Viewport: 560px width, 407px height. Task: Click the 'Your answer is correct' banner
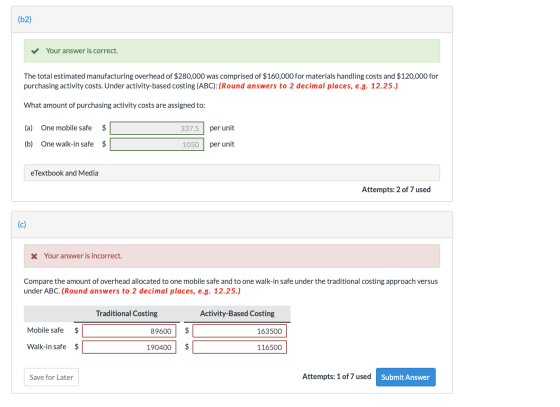point(232,51)
